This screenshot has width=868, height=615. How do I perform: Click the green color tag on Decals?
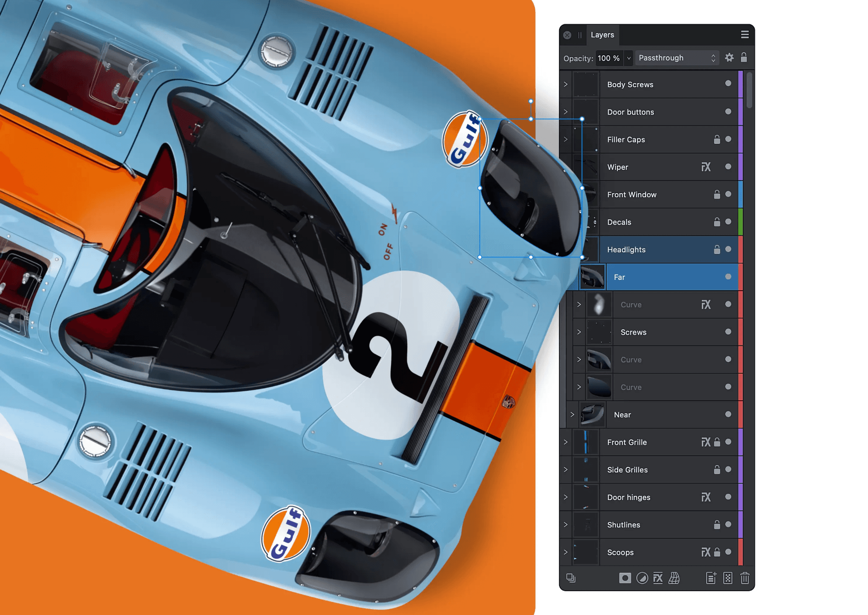pyautogui.click(x=740, y=222)
